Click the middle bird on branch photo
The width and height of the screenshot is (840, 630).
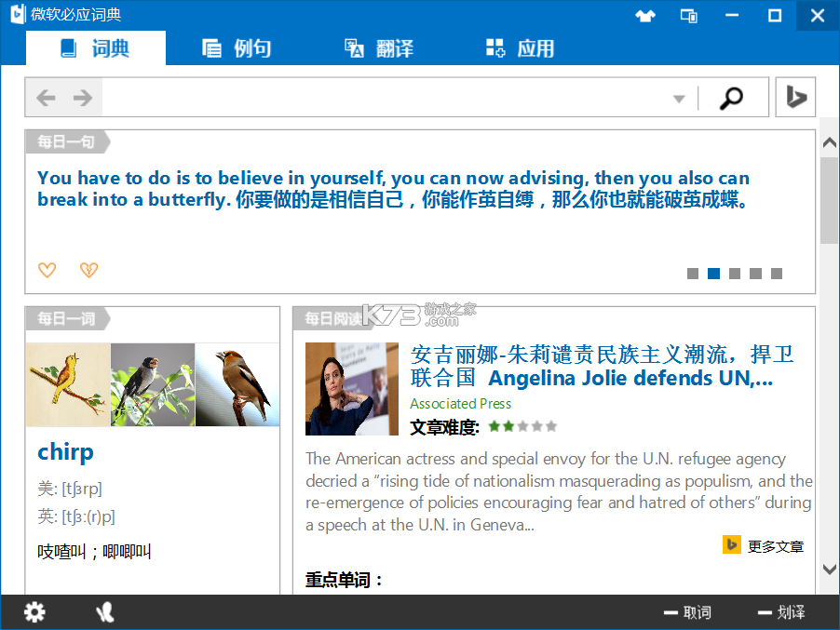tap(153, 385)
